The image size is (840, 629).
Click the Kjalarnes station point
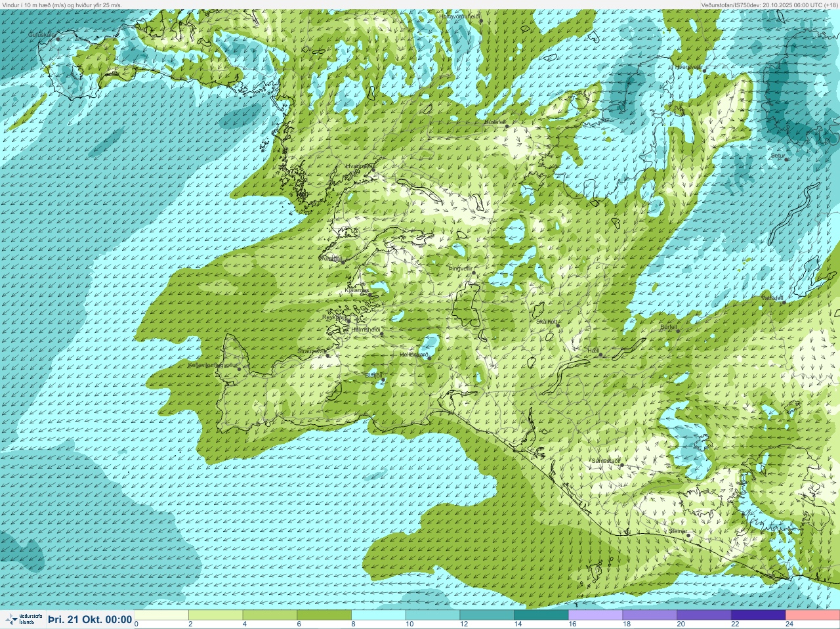tap(371, 294)
